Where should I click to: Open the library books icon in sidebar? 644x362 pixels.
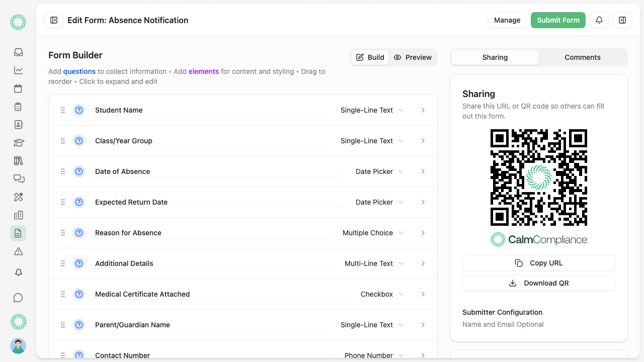point(18,161)
